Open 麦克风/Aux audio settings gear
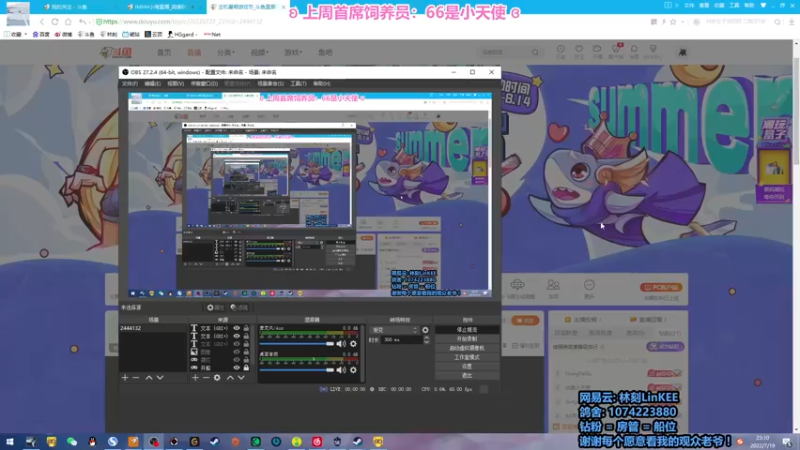This screenshot has width=800, height=450. (353, 344)
